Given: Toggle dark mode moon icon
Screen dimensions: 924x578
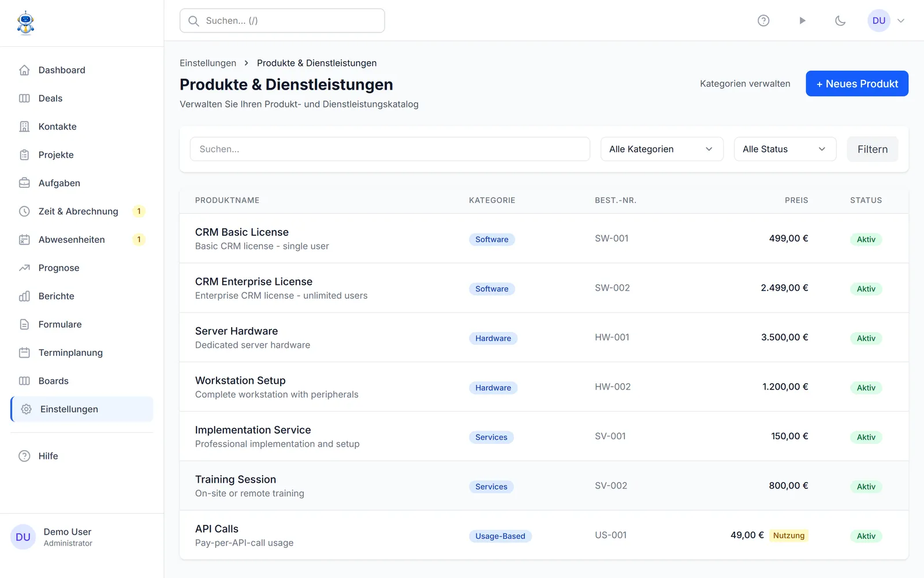Looking at the screenshot, I should [840, 21].
